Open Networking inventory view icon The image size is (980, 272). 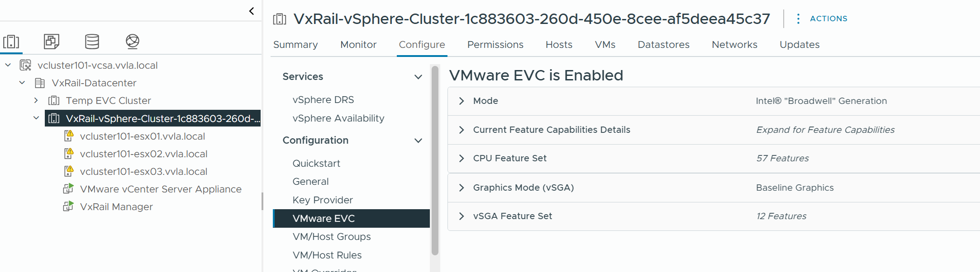pyautogui.click(x=132, y=42)
